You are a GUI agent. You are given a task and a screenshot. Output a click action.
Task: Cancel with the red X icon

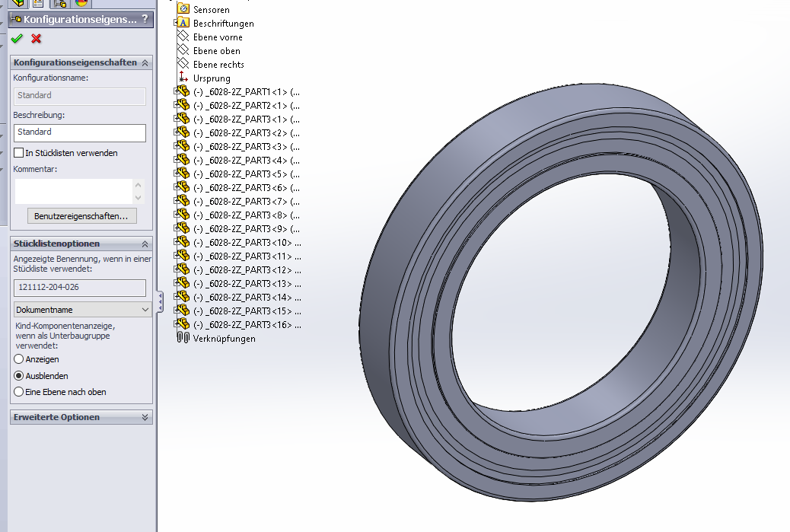click(x=37, y=38)
